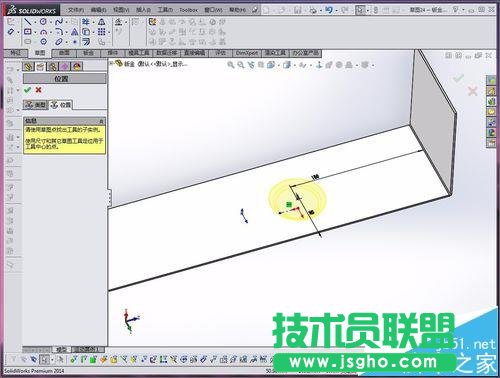Switch to the 曲面 command tab
500x378 pixels.
click(64, 53)
